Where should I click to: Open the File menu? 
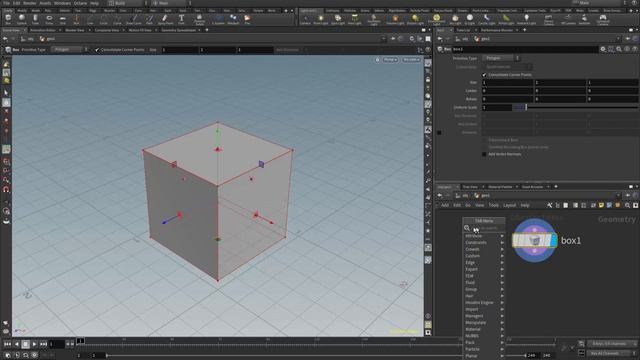(x=6, y=3)
